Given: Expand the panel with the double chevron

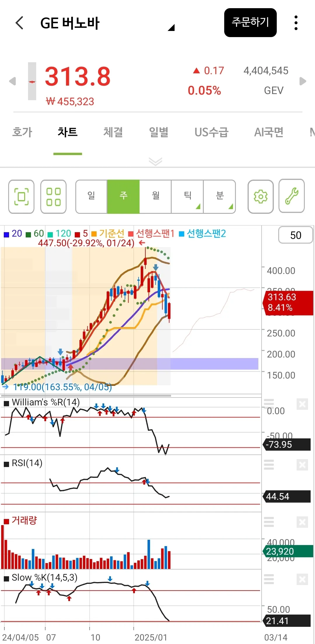Looking at the screenshot, I should (155, 161).
